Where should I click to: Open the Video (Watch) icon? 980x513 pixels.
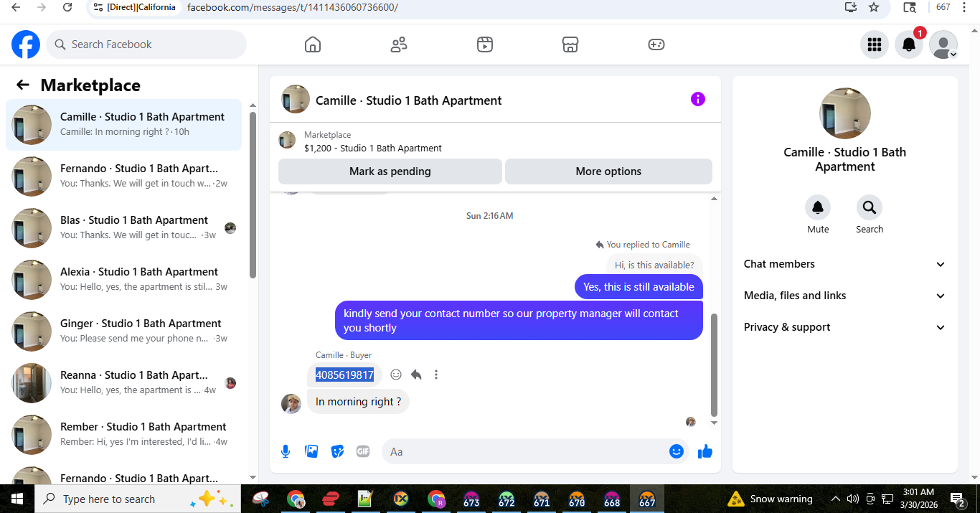click(485, 44)
